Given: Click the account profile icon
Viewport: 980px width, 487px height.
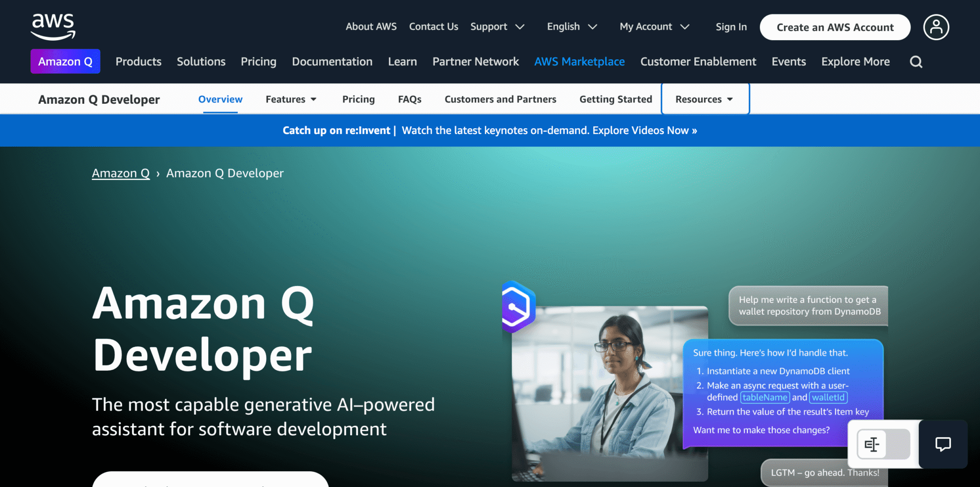Looking at the screenshot, I should (935, 27).
